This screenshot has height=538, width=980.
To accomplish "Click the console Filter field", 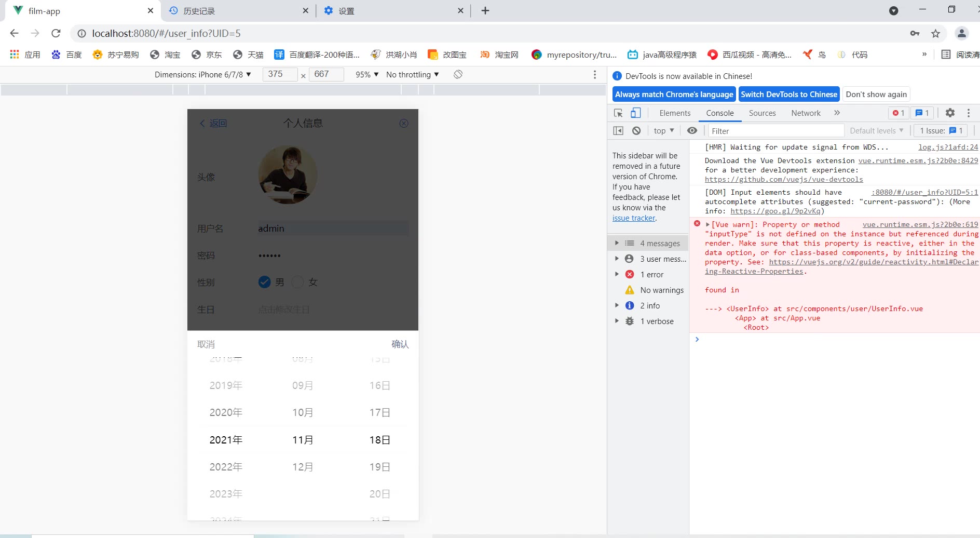I will pos(776,130).
